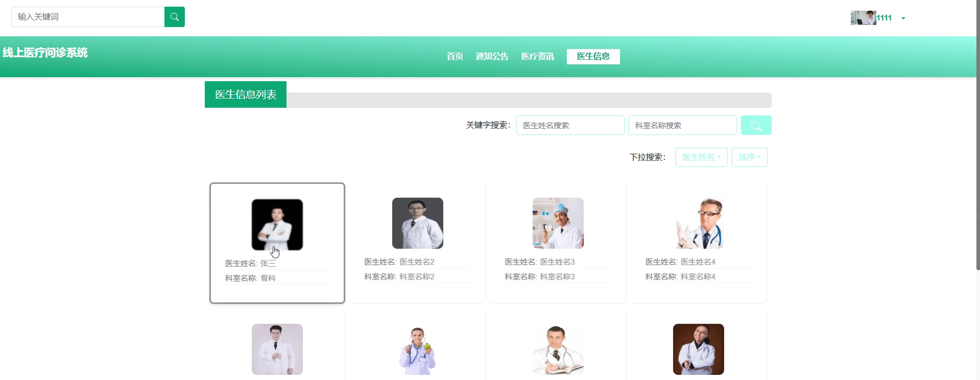Click the 1111 username text
Screen dimensions: 980x380
pyautogui.click(x=884, y=18)
